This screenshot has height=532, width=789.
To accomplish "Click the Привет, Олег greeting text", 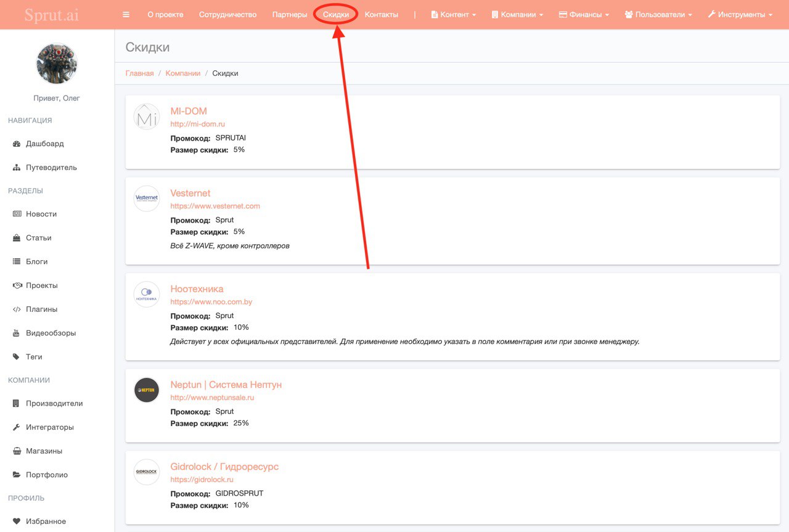I will [57, 98].
